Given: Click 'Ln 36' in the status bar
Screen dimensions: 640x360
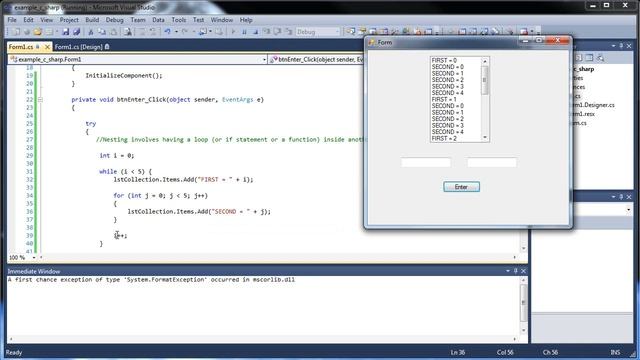Looking at the screenshot, I should pyautogui.click(x=457, y=352).
